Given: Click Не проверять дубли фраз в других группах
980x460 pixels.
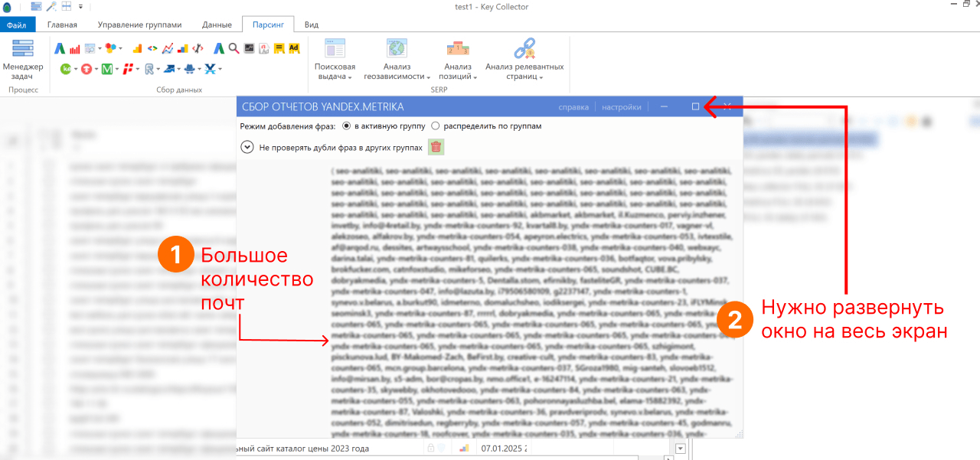Looking at the screenshot, I should (x=341, y=147).
